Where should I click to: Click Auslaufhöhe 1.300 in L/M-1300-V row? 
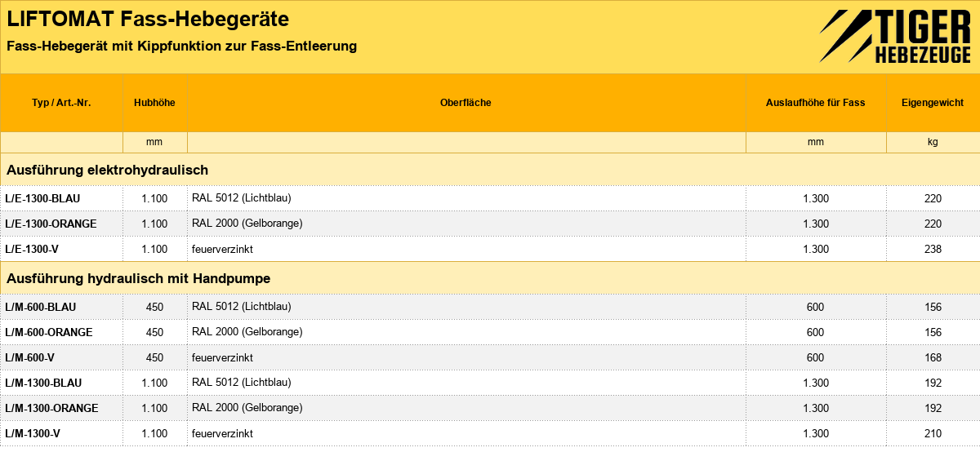pyautogui.click(x=815, y=433)
